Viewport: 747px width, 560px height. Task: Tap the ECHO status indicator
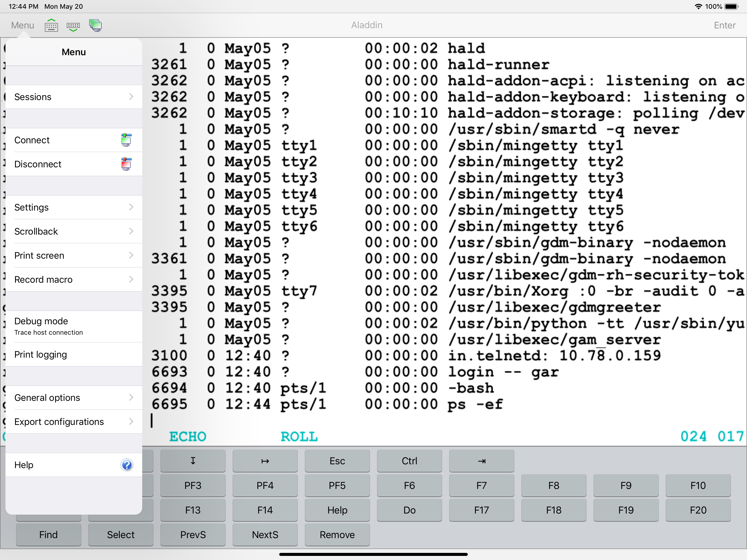coord(188,436)
